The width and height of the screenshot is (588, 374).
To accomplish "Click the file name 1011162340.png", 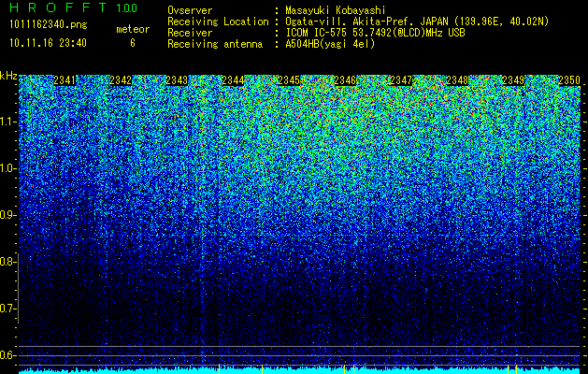I will pyautogui.click(x=49, y=24).
